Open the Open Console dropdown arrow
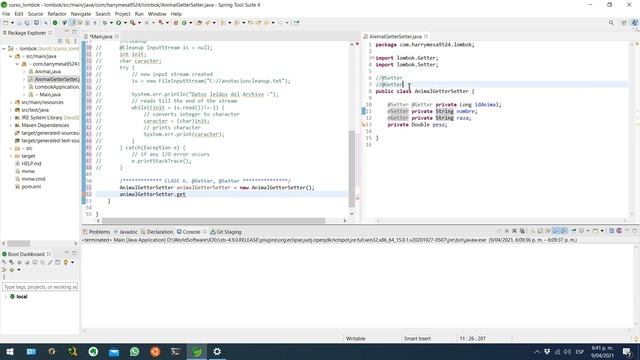 [602, 231]
